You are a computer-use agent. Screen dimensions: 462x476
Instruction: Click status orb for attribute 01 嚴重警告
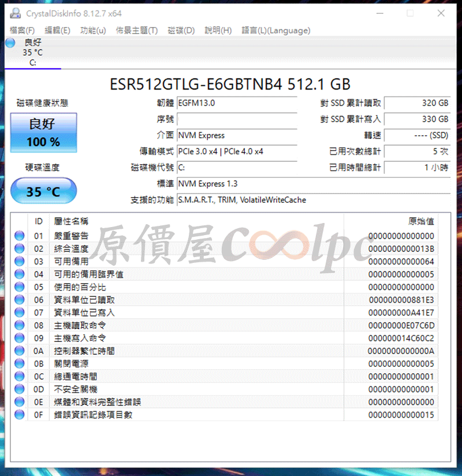coord(20,236)
